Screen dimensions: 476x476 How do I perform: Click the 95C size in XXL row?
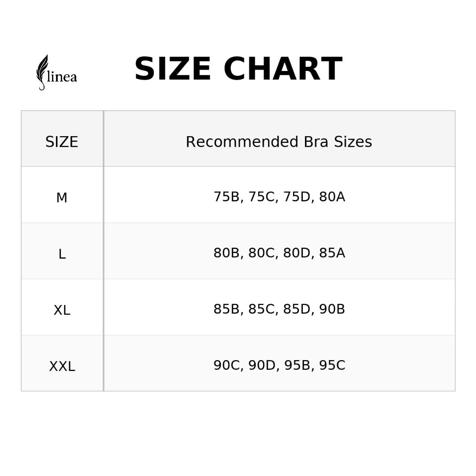click(x=332, y=365)
